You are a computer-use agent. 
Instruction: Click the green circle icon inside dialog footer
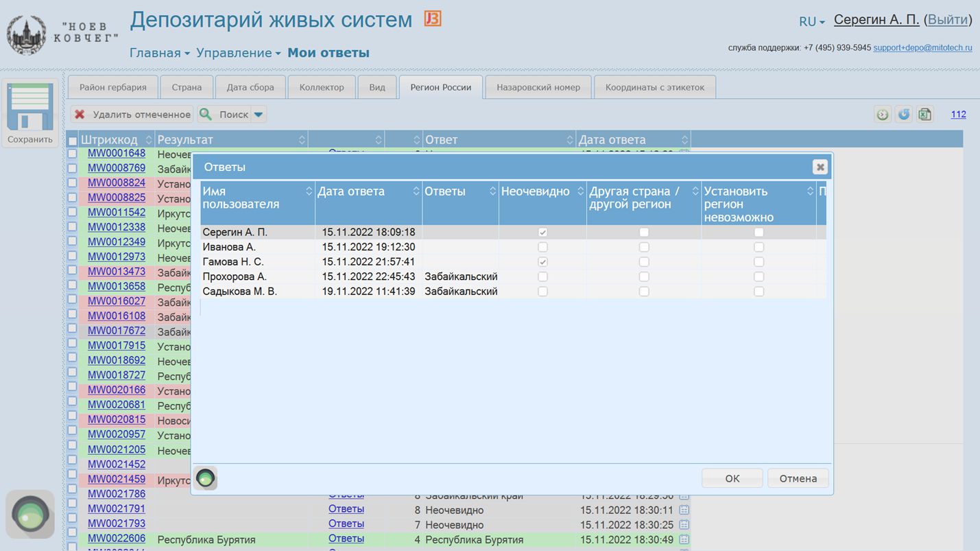[x=206, y=478]
